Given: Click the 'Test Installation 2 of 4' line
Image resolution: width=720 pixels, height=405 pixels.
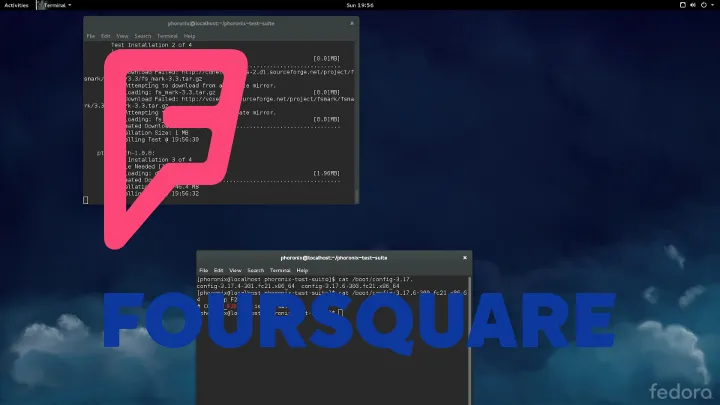Looking at the screenshot, I should (151, 45).
